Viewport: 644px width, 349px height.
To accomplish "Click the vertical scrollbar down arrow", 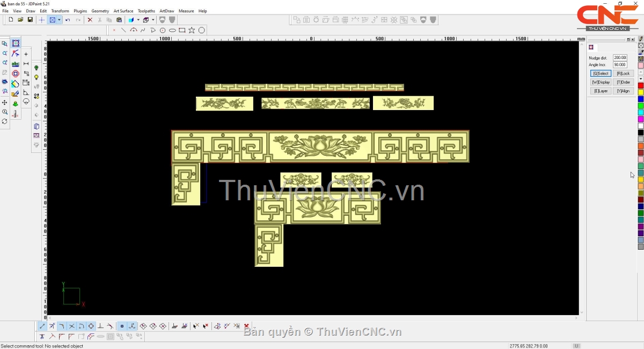I will pyautogui.click(x=582, y=312).
